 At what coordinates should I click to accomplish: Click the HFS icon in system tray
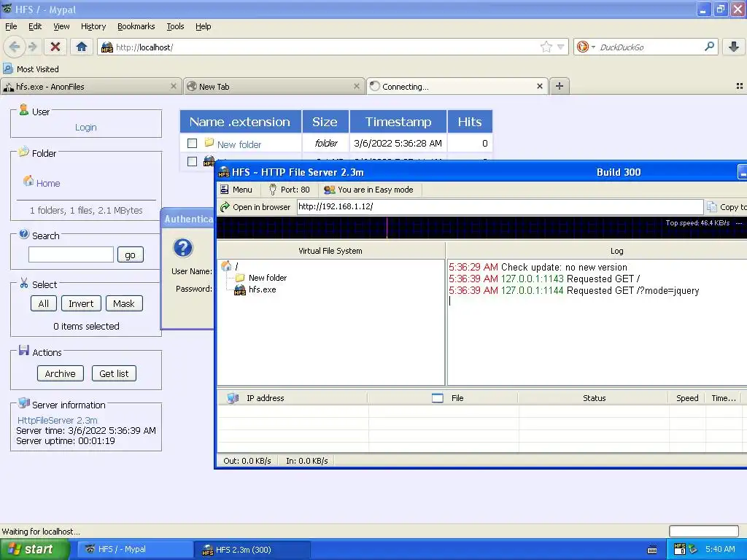click(x=680, y=548)
